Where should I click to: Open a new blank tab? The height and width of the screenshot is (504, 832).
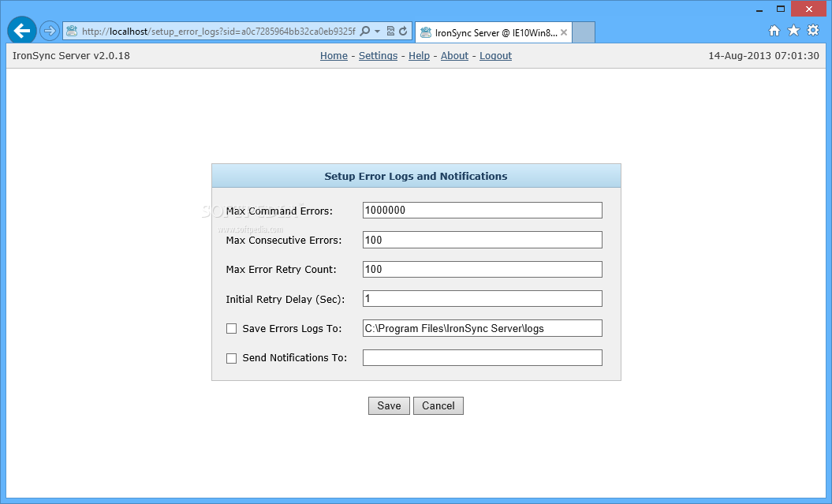click(584, 32)
